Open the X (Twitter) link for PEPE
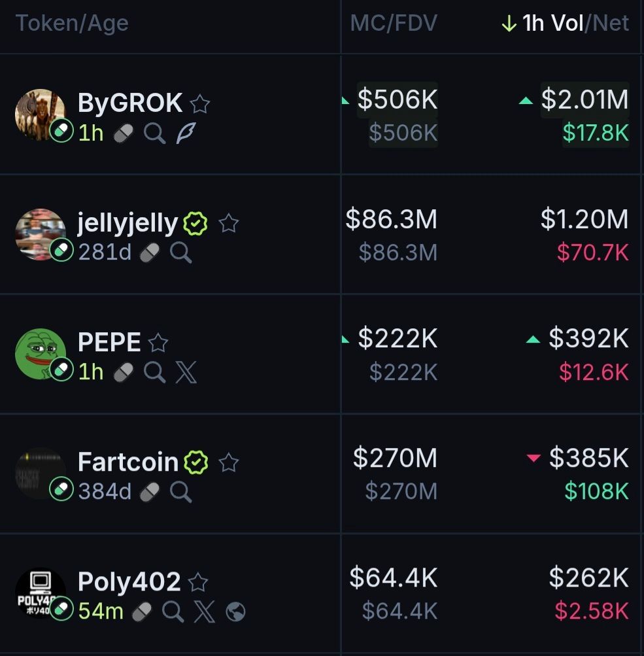 click(x=186, y=372)
